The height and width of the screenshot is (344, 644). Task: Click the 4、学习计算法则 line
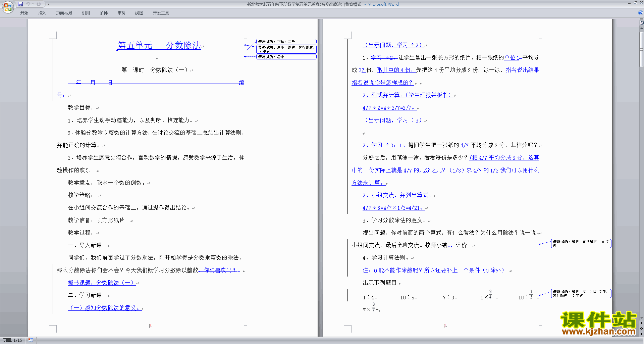[x=386, y=258]
